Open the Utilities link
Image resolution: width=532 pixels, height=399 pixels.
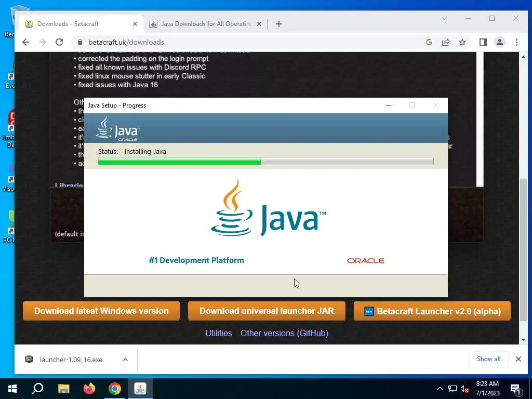(219, 333)
